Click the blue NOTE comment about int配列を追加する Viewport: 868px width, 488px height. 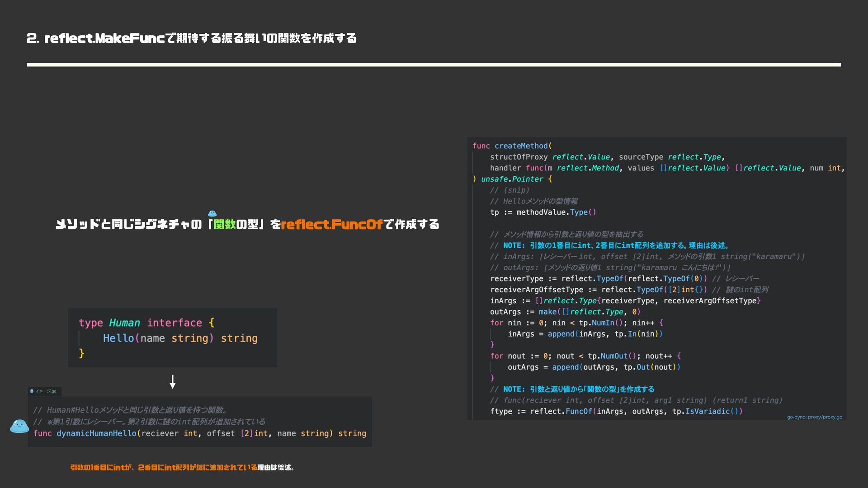click(x=615, y=245)
